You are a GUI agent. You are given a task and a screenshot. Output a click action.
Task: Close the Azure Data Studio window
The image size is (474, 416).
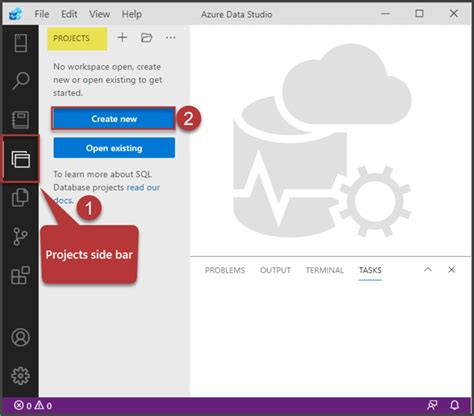click(x=454, y=14)
